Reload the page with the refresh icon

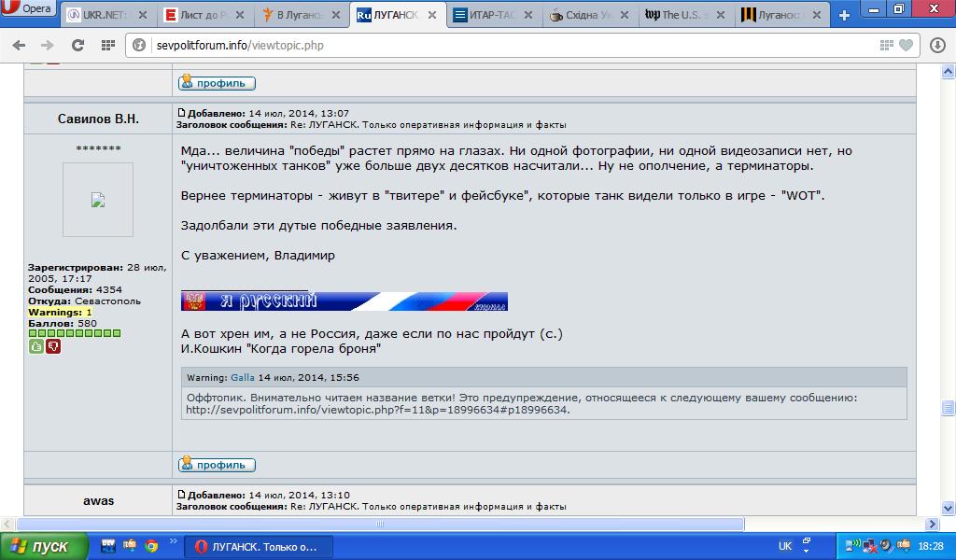tap(77, 45)
